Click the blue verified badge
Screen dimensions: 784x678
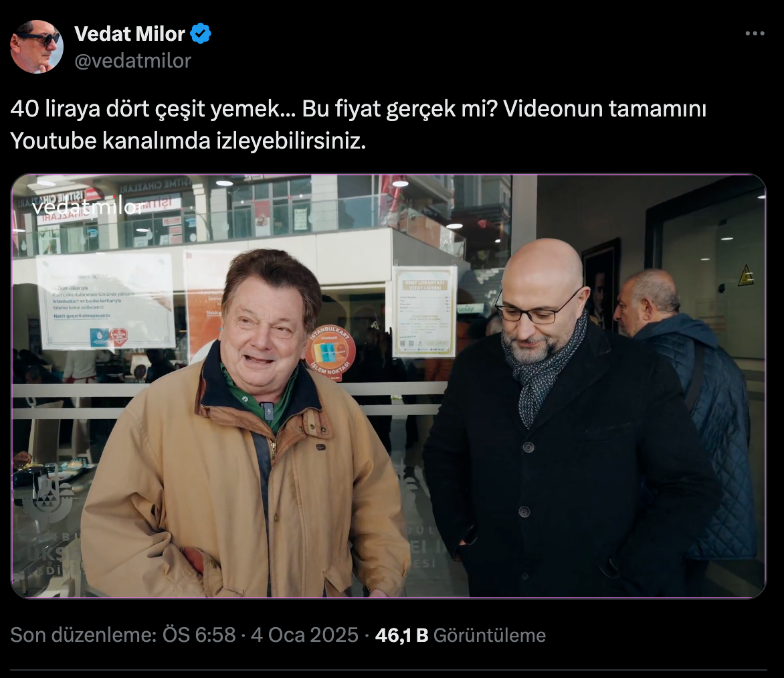[x=201, y=33]
